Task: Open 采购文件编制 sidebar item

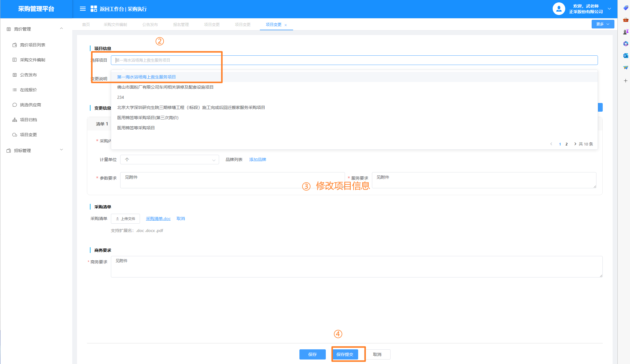Action: point(32,60)
